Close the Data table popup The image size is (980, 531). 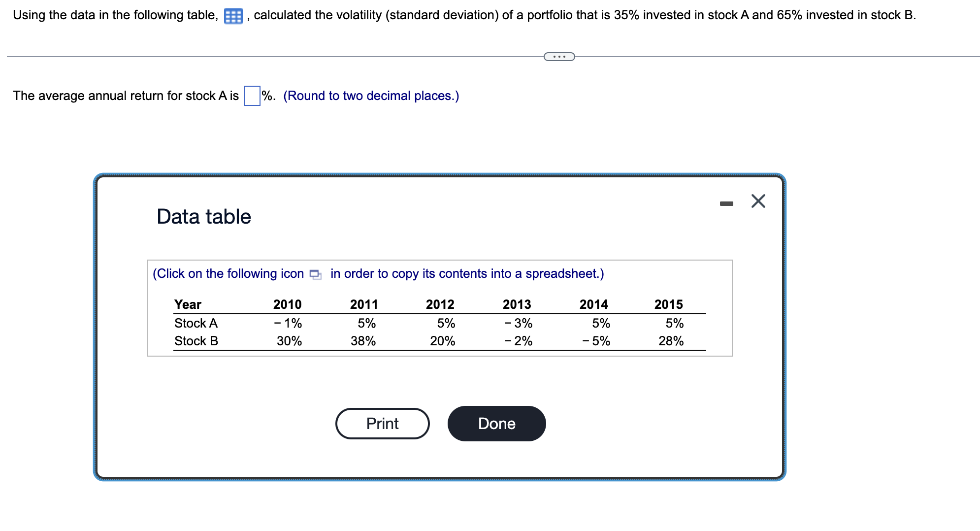757,201
